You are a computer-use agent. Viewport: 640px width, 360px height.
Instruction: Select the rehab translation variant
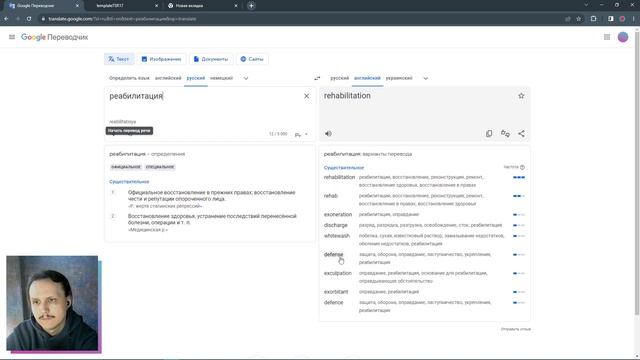pyautogui.click(x=331, y=196)
